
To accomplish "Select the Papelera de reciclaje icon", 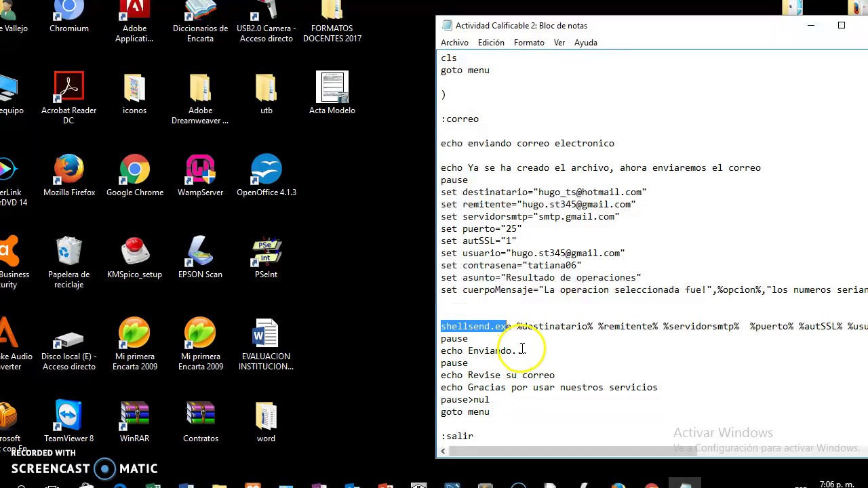I will coord(68,263).
